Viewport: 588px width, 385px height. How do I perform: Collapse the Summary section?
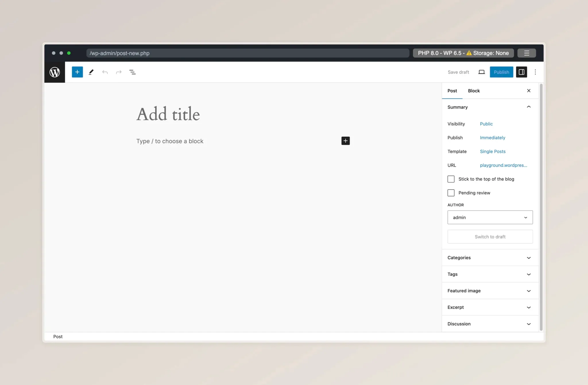[529, 107]
